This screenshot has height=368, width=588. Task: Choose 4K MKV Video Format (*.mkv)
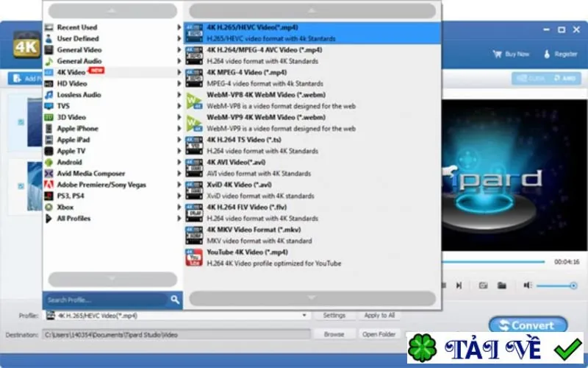click(x=312, y=235)
